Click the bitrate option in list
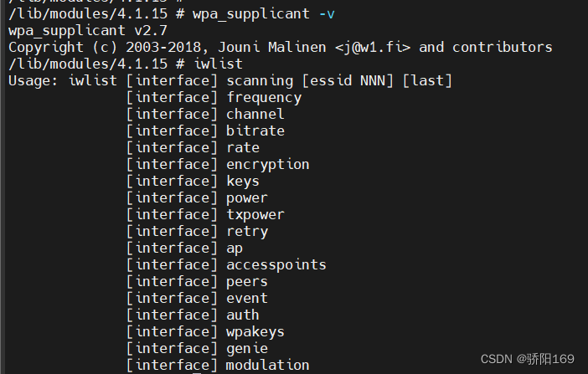The image size is (588, 374). tap(255, 131)
